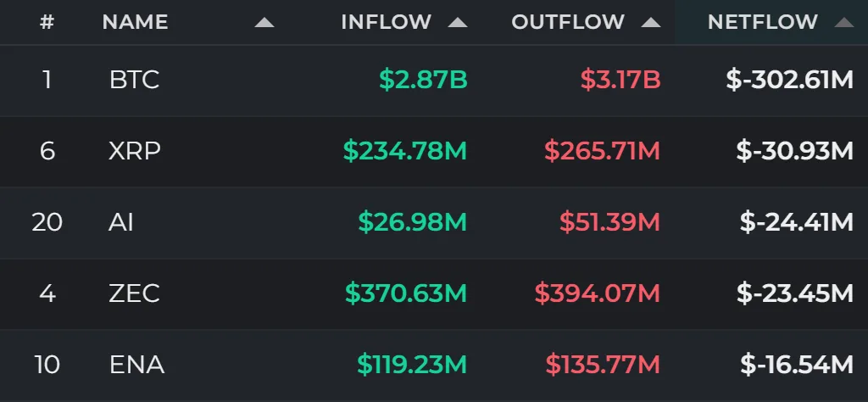Click ENA outflow value $135.77M
Viewport: 868px width, 402px height.
(604, 365)
